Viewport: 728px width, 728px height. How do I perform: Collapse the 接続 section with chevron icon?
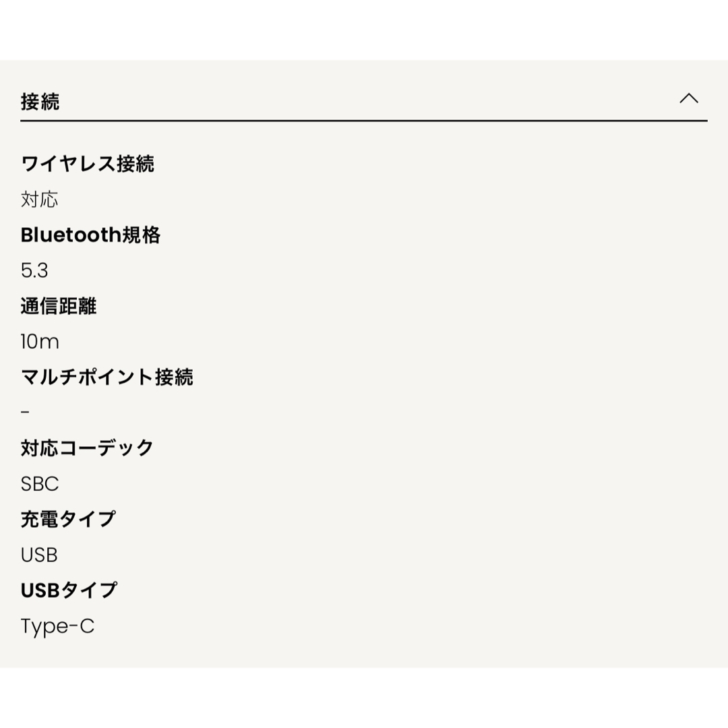point(688,98)
